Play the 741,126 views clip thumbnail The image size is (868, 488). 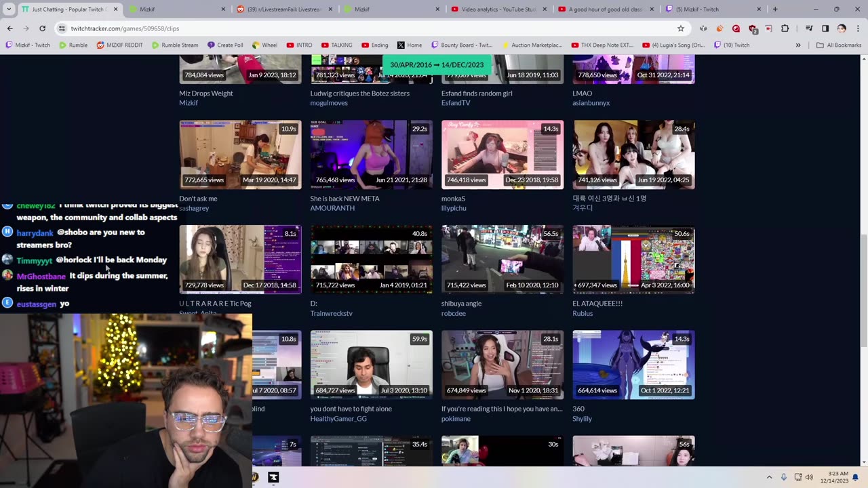point(633,155)
